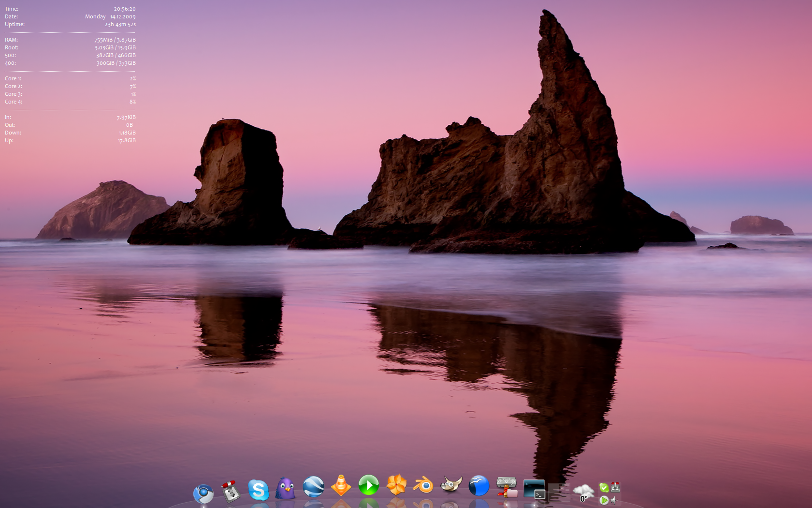Click the speaker volume tray icon

[614, 500]
